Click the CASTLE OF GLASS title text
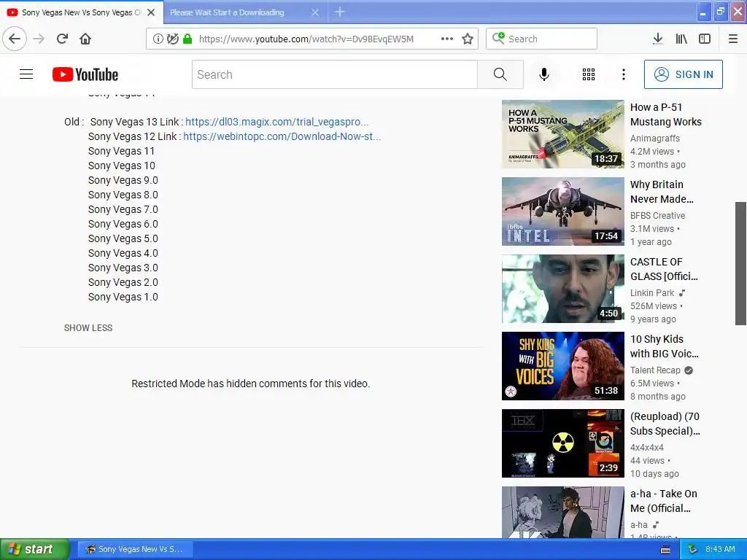 pyautogui.click(x=664, y=269)
